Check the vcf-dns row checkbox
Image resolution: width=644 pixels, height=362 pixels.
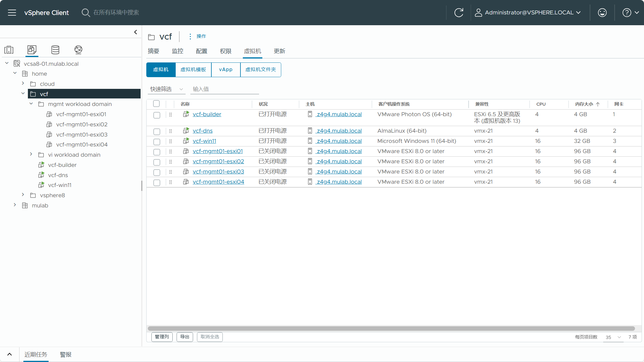coord(157,131)
